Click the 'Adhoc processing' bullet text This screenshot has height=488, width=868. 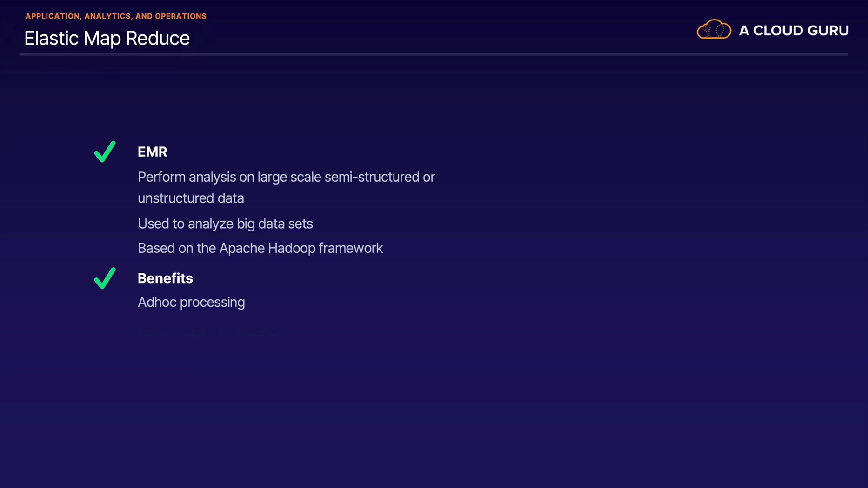point(191,302)
